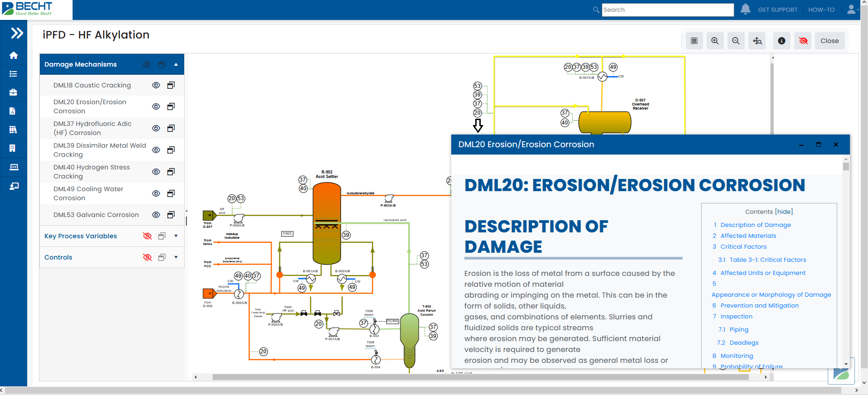Go to home icon in sidebar

(14, 55)
